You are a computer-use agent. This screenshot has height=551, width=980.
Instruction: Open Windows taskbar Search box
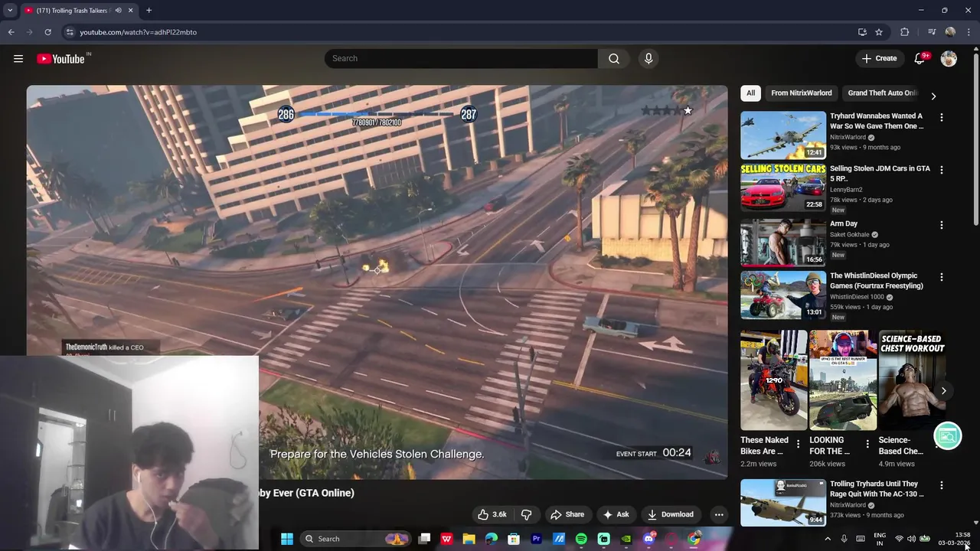pyautogui.click(x=355, y=539)
